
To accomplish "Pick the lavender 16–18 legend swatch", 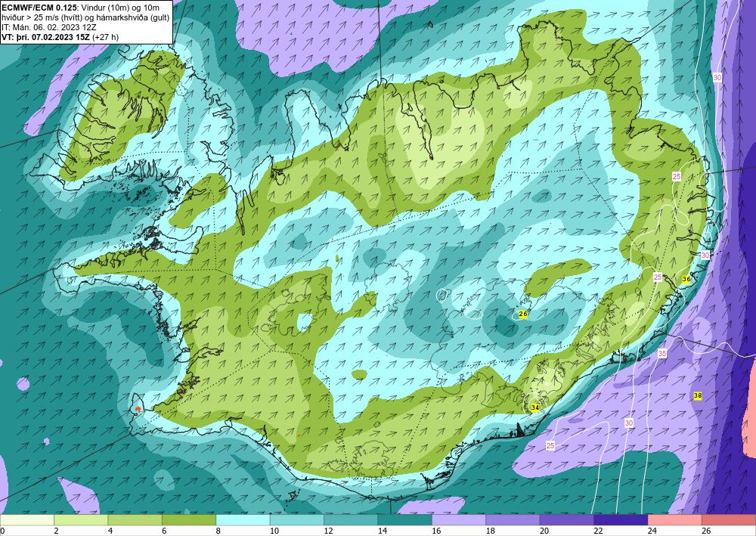I will (x=459, y=519).
